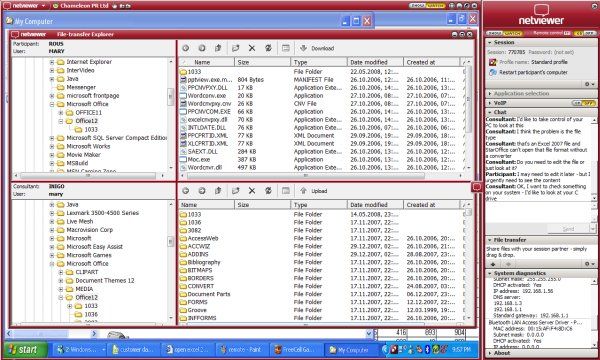Refresh the participant file list
The width and height of the screenshot is (600, 360).
click(268, 48)
